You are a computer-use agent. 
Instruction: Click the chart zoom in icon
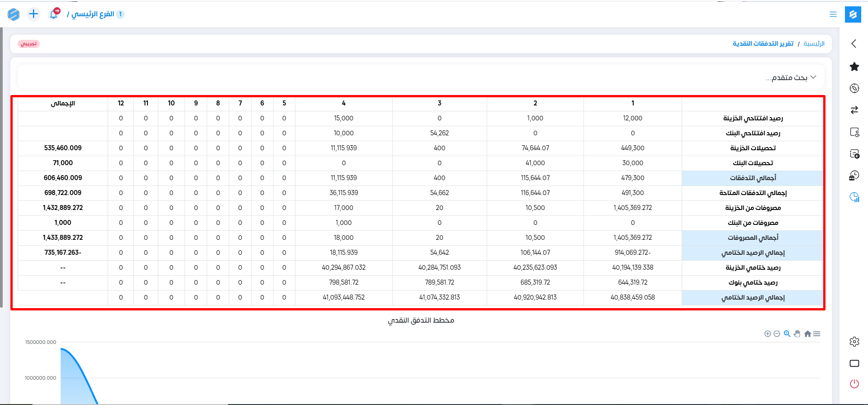[x=768, y=334]
